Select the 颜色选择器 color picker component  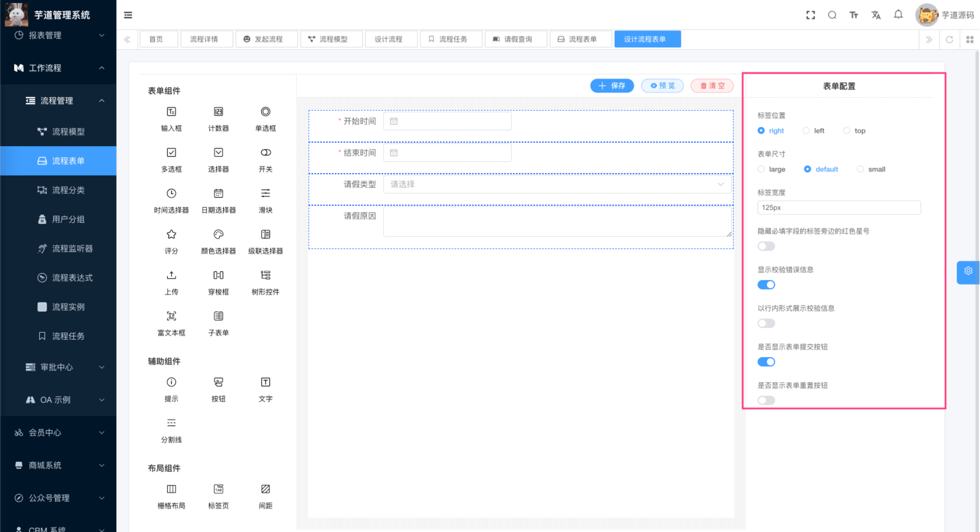[x=218, y=241]
